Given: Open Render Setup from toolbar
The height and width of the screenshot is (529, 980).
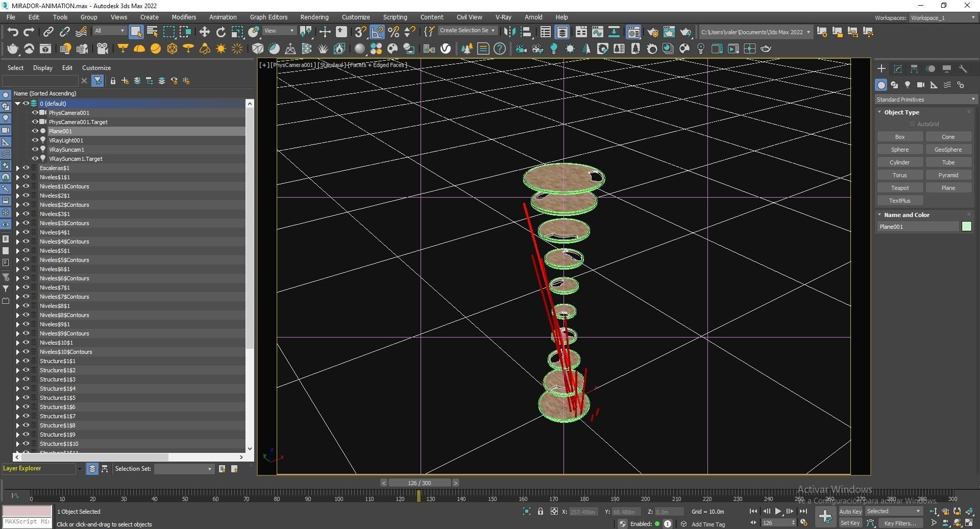Looking at the screenshot, I should tap(652, 32).
